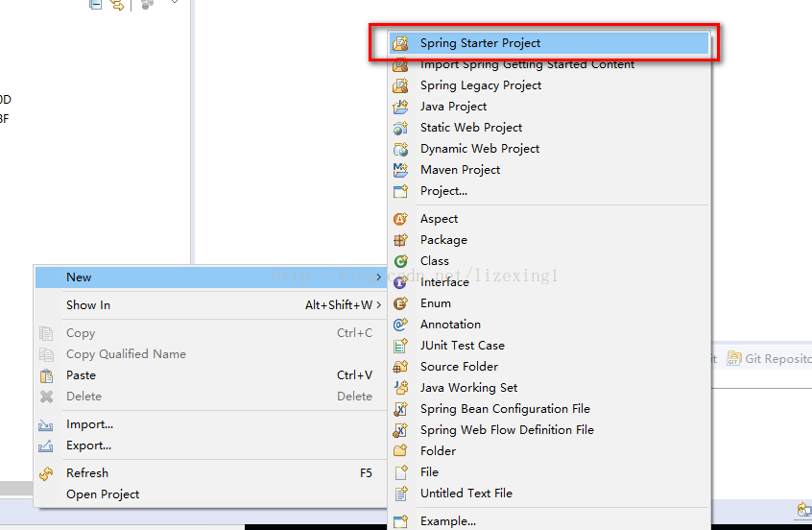The height and width of the screenshot is (530, 812).
Task: Click the Folder icon in submenu
Action: (400, 450)
